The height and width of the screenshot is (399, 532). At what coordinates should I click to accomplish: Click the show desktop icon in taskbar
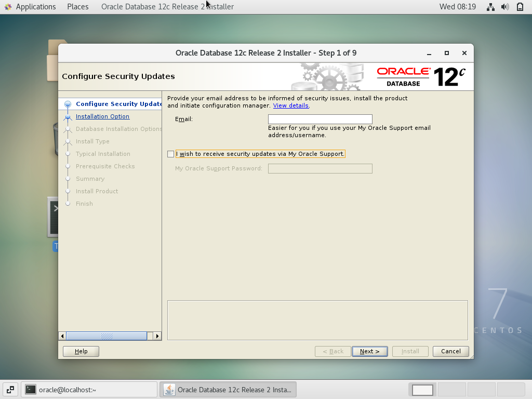click(10, 390)
